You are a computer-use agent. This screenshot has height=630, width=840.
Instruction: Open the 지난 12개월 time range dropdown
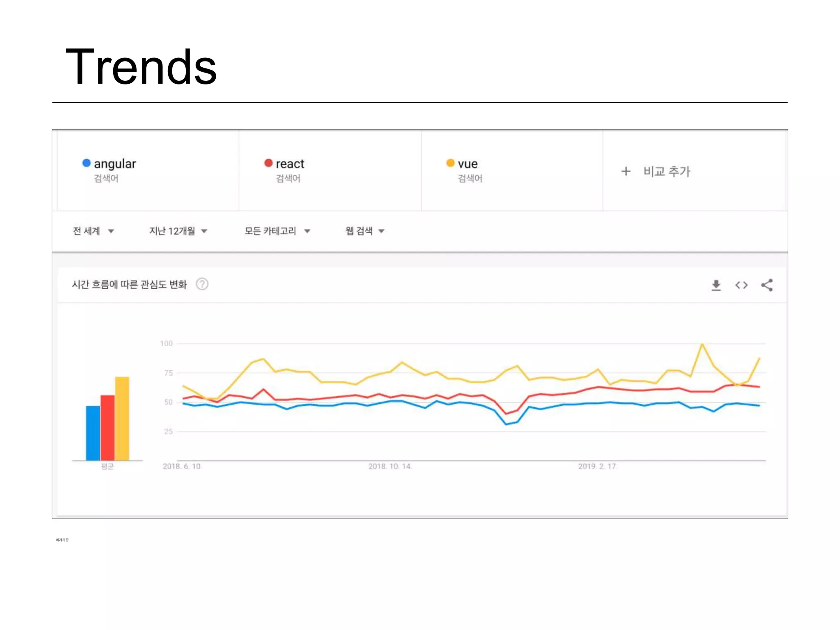click(x=178, y=231)
